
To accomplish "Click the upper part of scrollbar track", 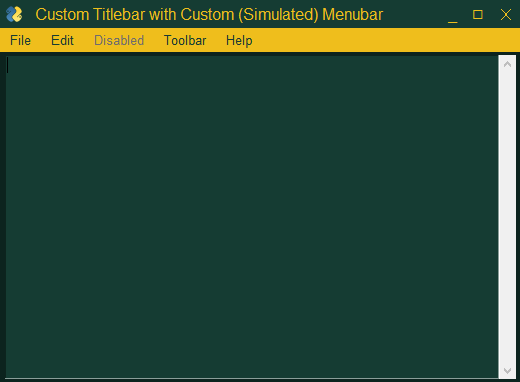I will tap(507, 133).
